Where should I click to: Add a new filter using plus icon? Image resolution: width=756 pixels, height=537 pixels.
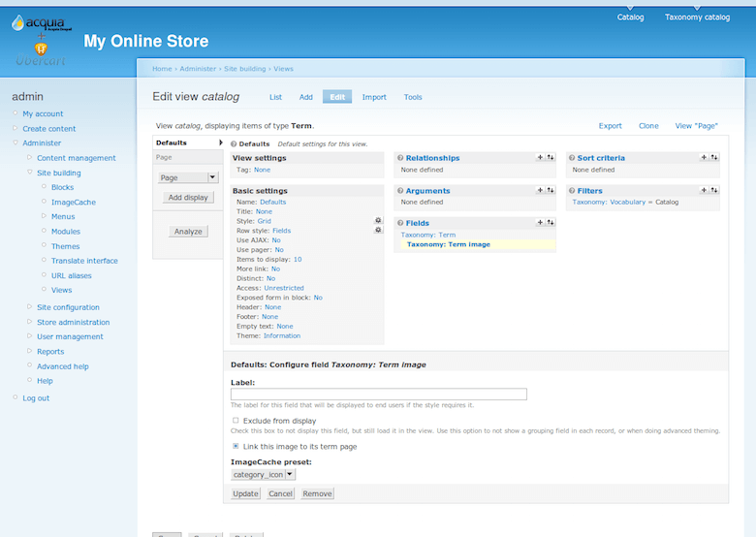pos(705,191)
